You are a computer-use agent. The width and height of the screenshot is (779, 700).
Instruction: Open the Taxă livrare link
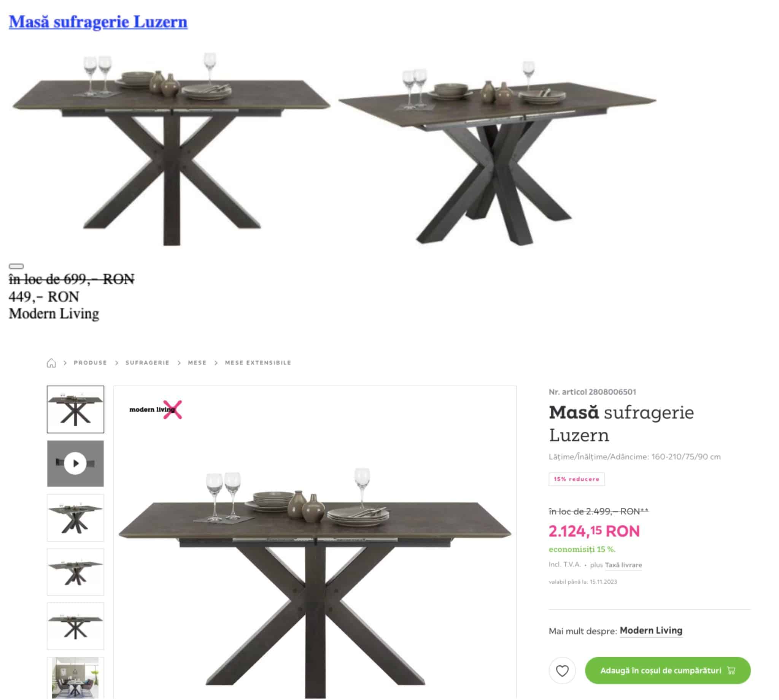pyautogui.click(x=623, y=565)
